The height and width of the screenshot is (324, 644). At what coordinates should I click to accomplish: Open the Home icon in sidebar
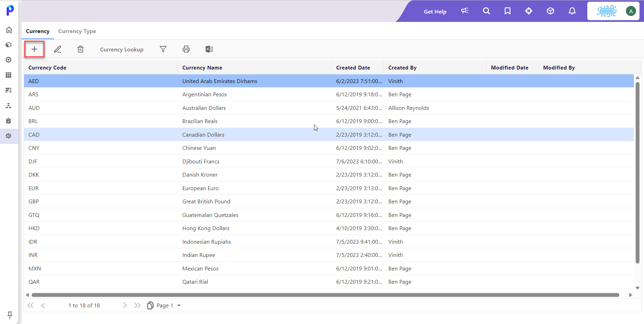(9, 30)
